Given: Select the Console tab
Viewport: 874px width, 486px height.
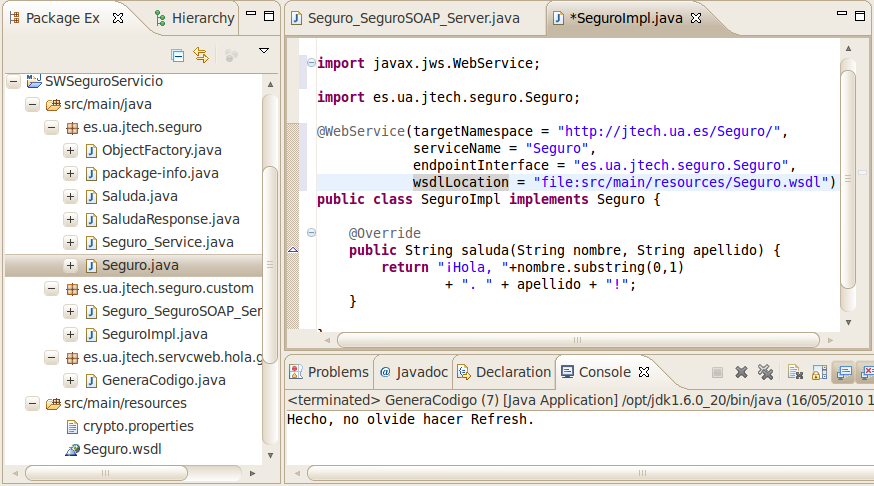Looking at the screenshot, I should 596,372.
